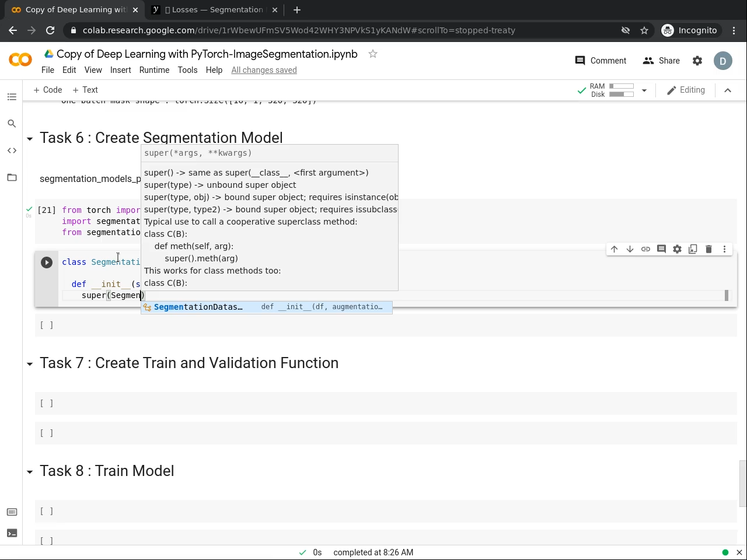The height and width of the screenshot is (560, 747).
Task: Toggle header visibility with the caret
Action: tap(728, 90)
